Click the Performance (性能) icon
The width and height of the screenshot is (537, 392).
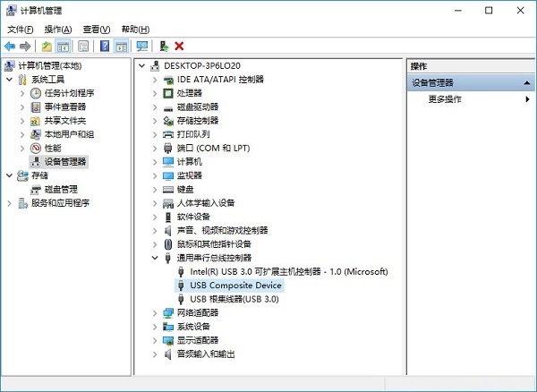(x=36, y=149)
